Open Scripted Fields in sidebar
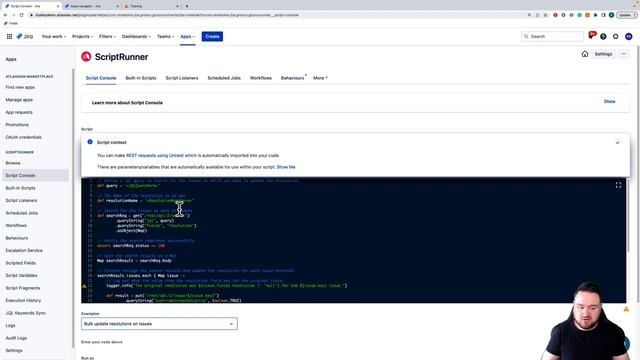 [21, 263]
